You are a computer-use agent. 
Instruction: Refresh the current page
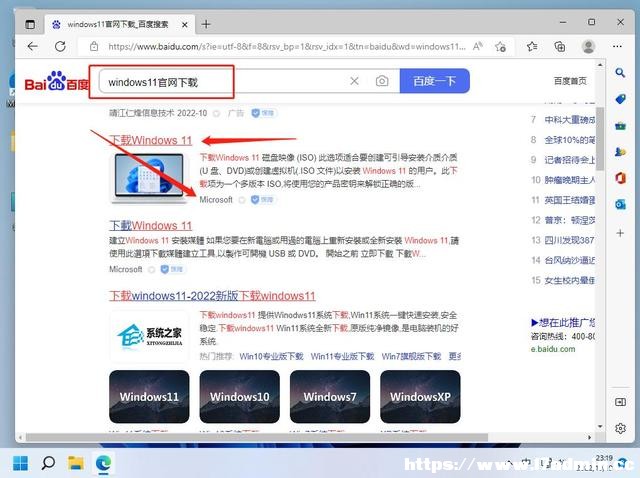pyautogui.click(x=60, y=47)
